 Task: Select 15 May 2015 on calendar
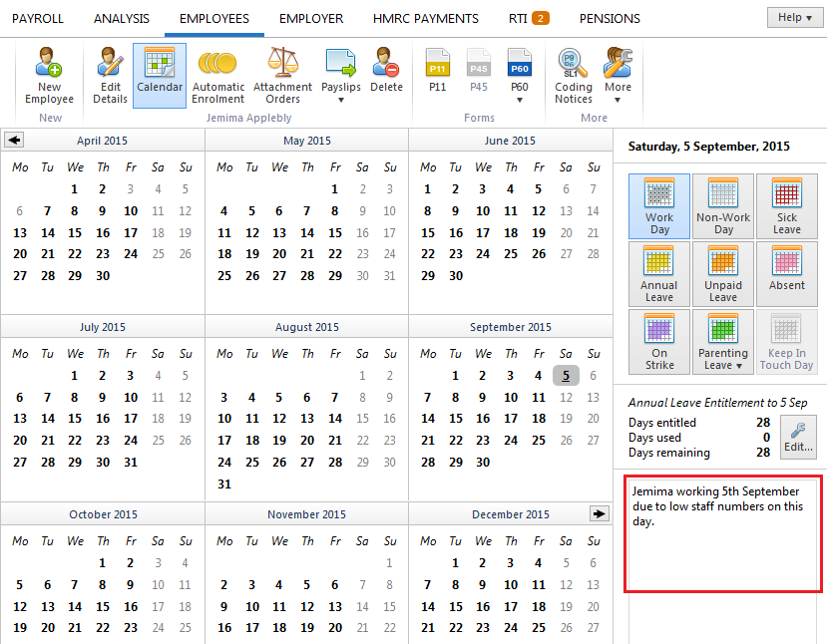tap(335, 233)
